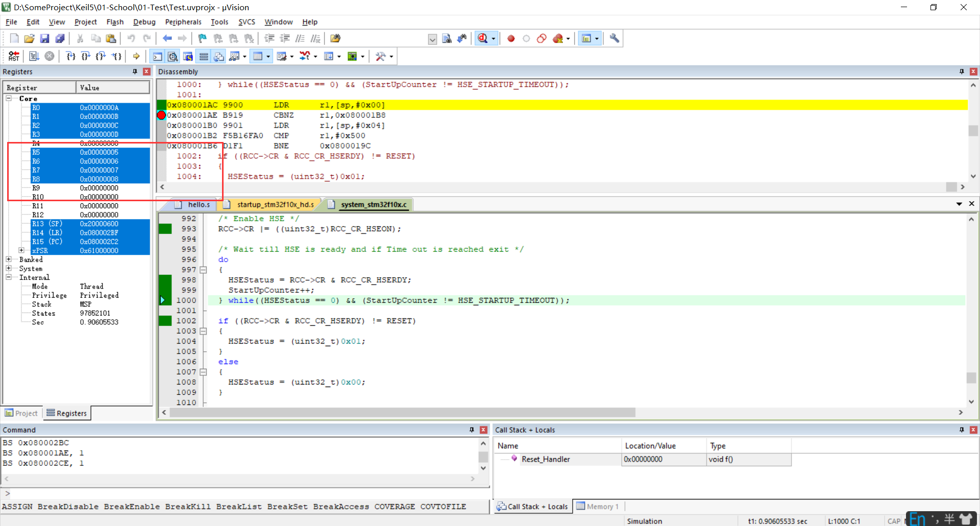Click the Navigate Backwards blue arrow

[167, 38]
